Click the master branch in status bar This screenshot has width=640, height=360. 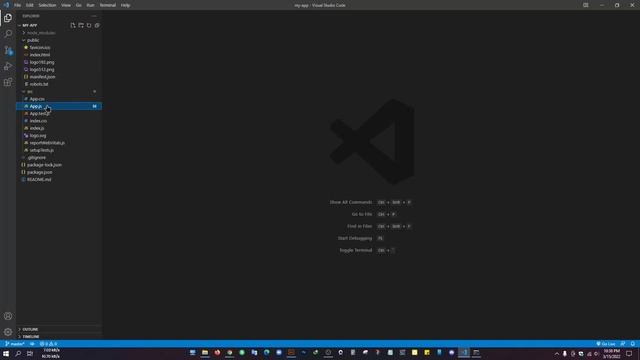point(15,344)
